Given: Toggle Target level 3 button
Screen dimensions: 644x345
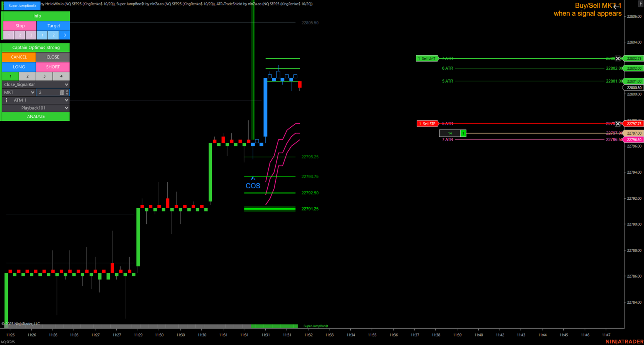Looking at the screenshot, I should 65,35.
